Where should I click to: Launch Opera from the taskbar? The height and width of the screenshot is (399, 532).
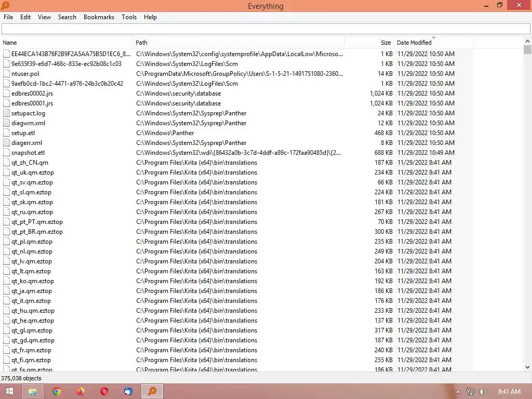coord(104,391)
